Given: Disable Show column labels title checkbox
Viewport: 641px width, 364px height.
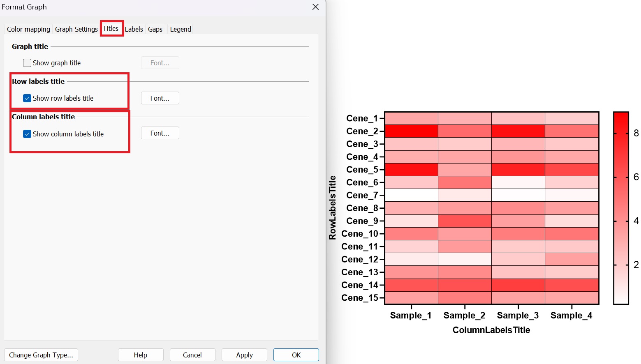Looking at the screenshot, I should coord(27,134).
